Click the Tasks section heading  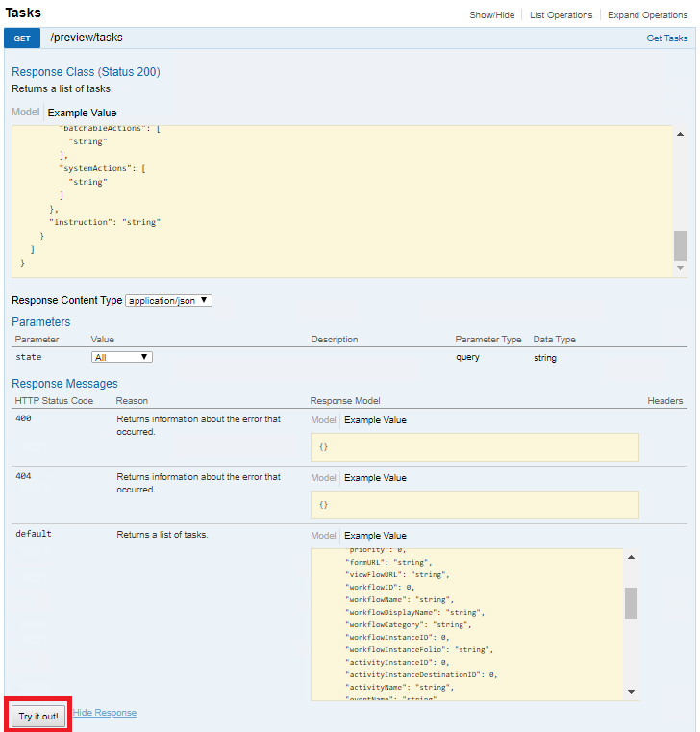click(23, 13)
